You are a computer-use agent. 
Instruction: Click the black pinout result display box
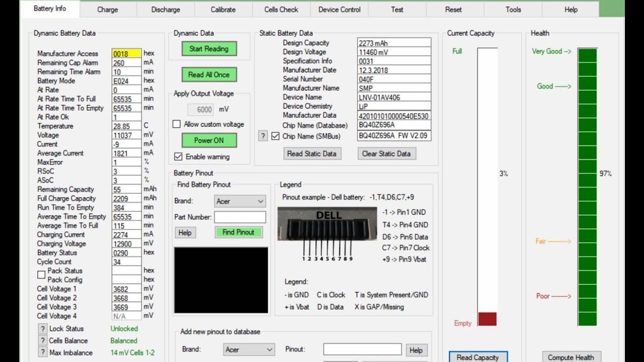[x=221, y=281]
